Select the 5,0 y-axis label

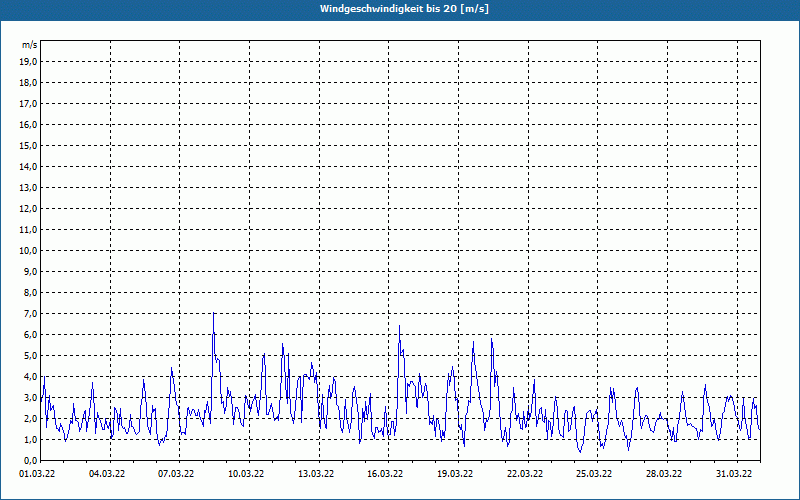click(30, 355)
